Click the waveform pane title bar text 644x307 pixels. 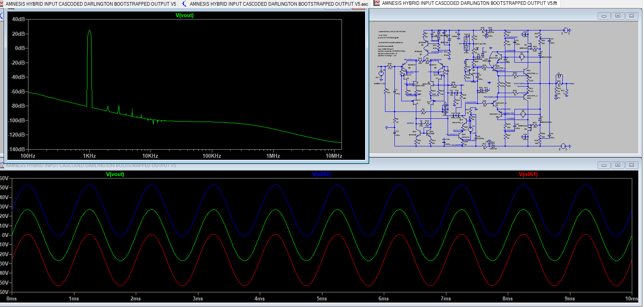pyautogui.click(x=91, y=165)
